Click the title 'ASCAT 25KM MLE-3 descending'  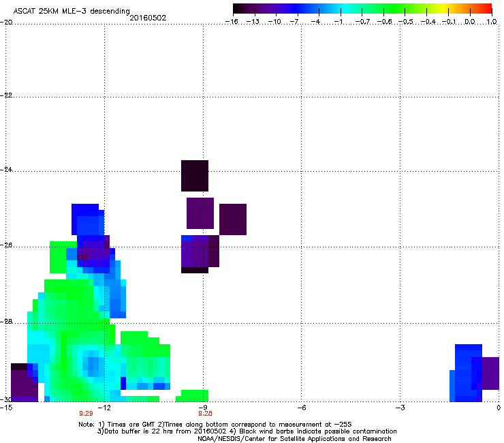[72, 11]
